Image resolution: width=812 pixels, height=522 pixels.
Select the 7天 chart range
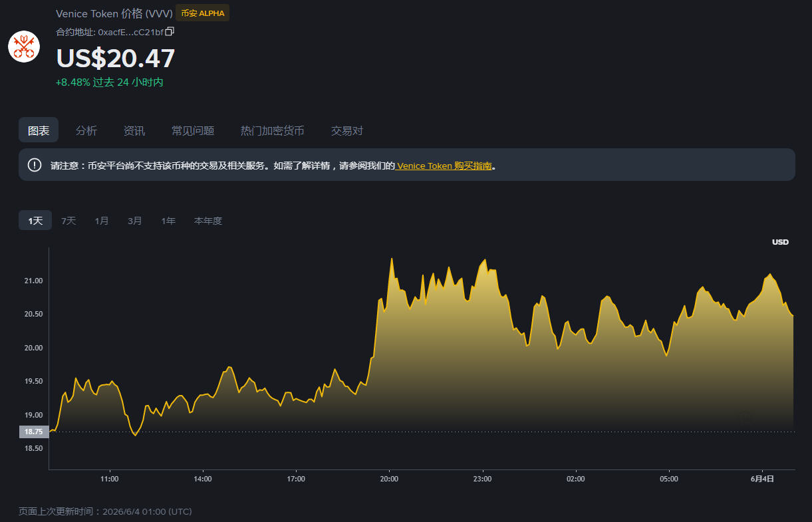click(68, 221)
